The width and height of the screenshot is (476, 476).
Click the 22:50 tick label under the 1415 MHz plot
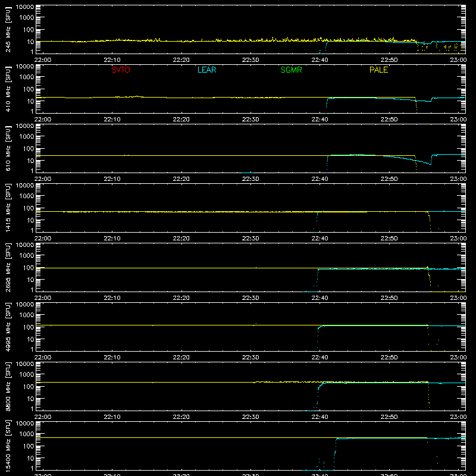389,239
